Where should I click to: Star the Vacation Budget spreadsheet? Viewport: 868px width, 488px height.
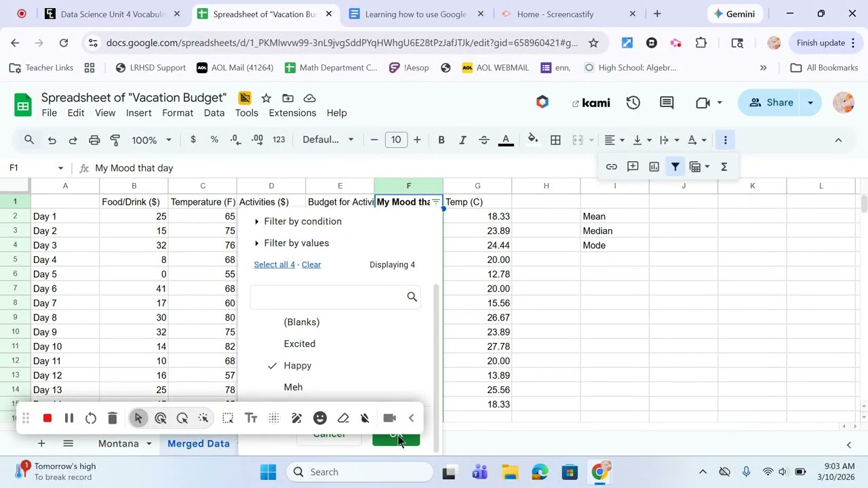267,98
